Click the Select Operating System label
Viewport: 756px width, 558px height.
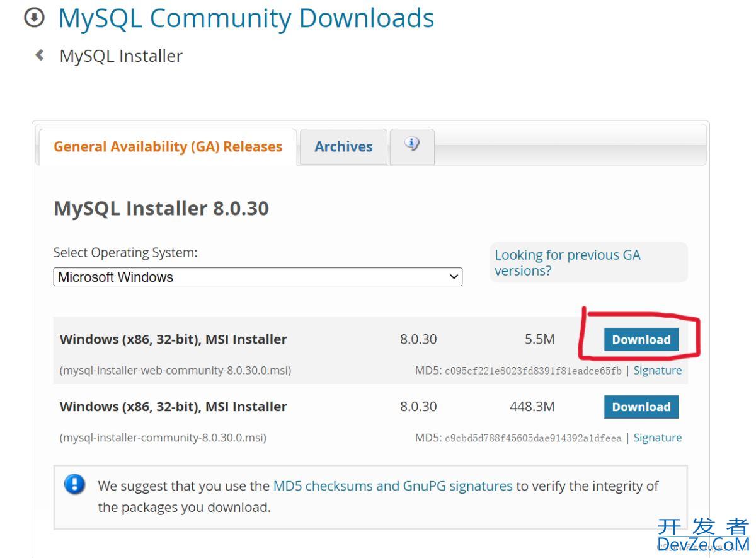point(125,253)
